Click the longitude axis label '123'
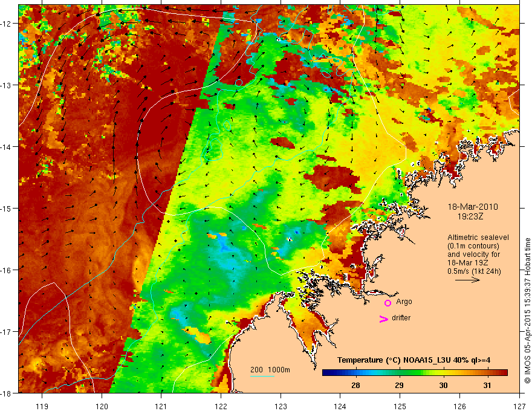Screen dimensions: 532x411 281,406
